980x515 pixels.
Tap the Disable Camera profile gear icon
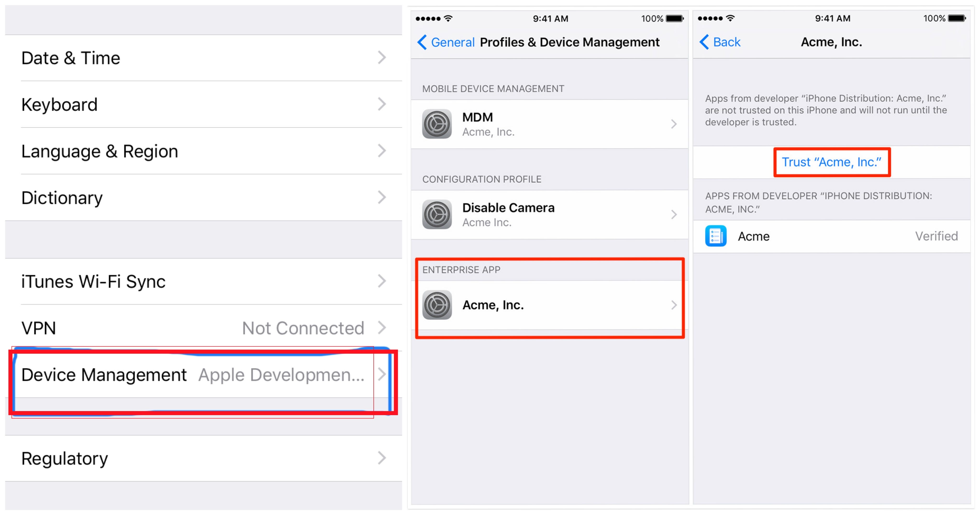[x=437, y=215]
